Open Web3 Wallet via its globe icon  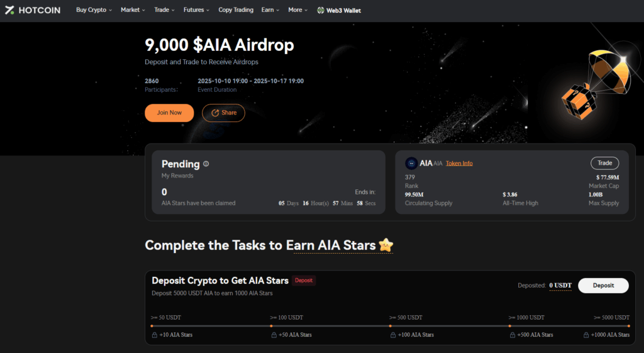coord(321,11)
